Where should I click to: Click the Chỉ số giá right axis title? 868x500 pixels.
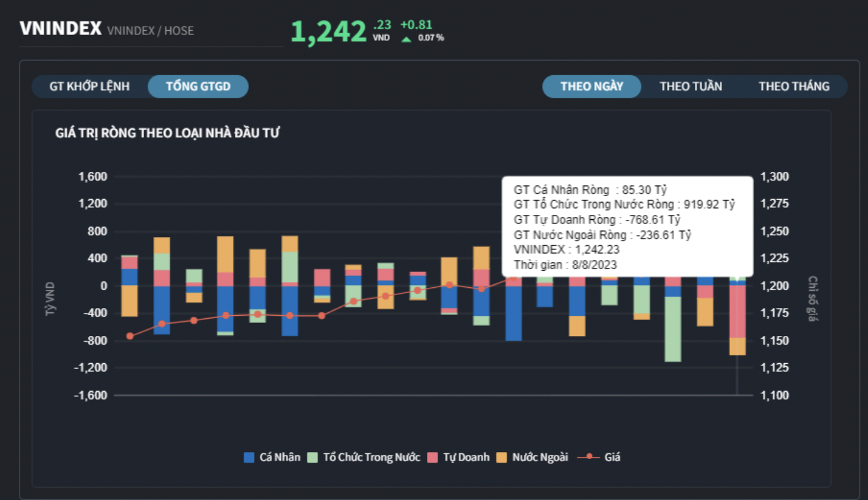point(813,299)
